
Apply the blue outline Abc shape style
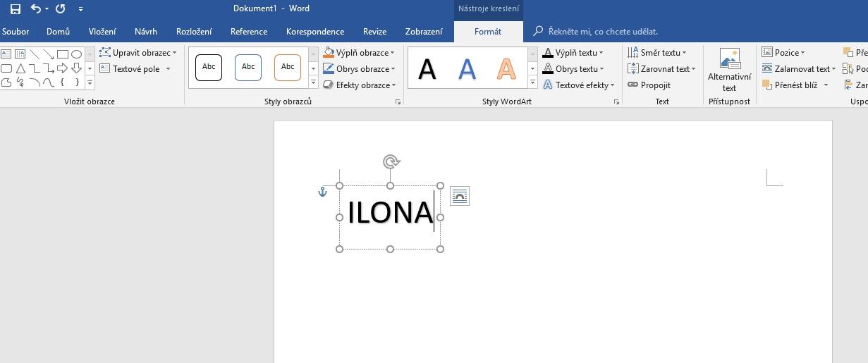[x=248, y=68]
